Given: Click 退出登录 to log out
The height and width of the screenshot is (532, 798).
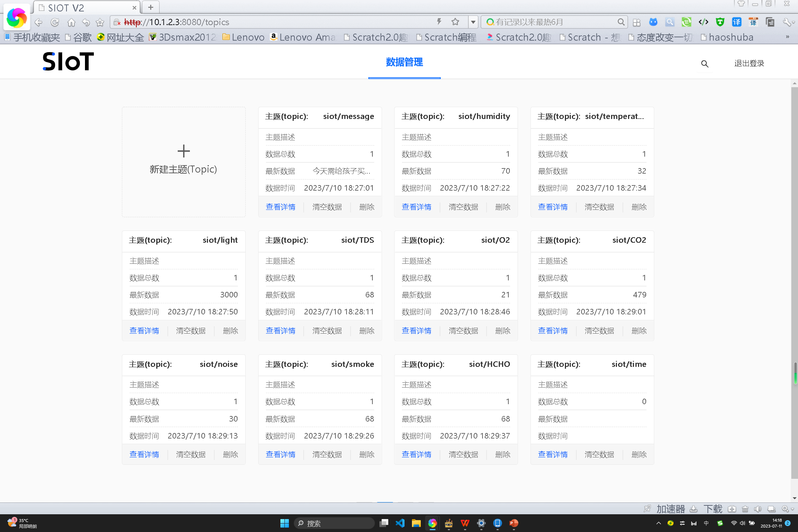Looking at the screenshot, I should click(749, 63).
